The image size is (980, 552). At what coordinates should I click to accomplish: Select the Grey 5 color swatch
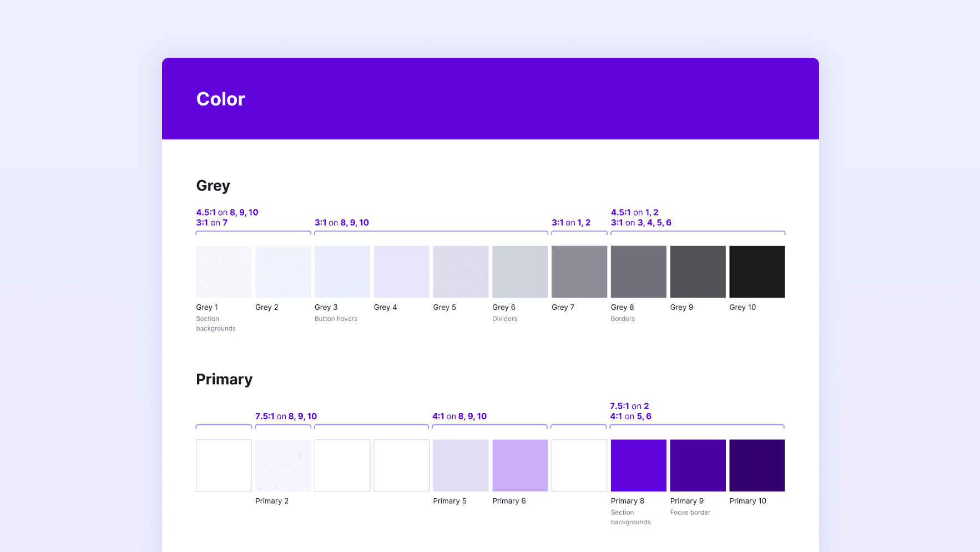pyautogui.click(x=461, y=272)
